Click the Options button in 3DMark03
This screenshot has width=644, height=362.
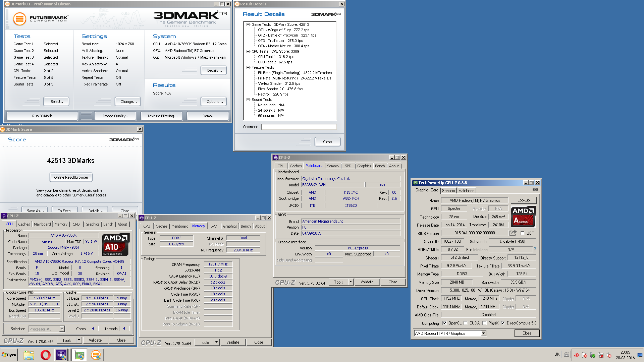(214, 102)
